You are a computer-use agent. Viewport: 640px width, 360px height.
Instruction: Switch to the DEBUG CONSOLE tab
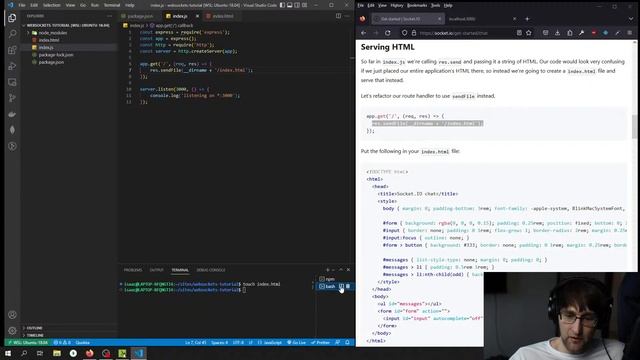click(211, 270)
